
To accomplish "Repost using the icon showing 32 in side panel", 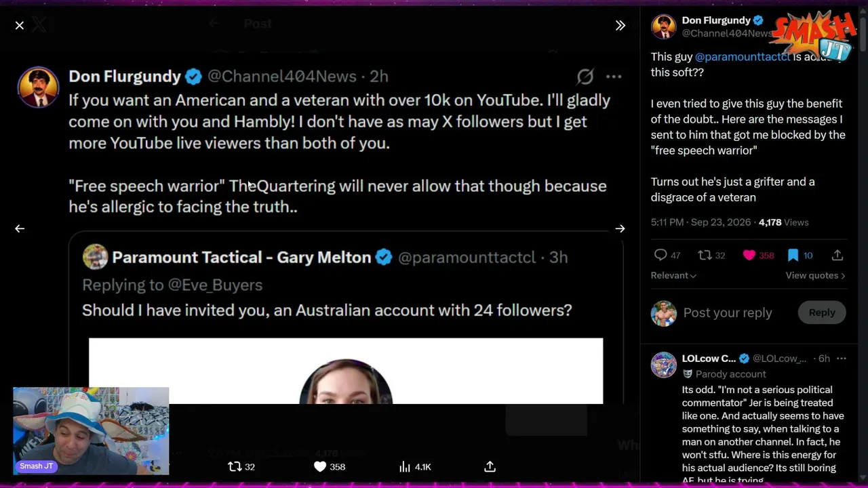I will tap(705, 255).
